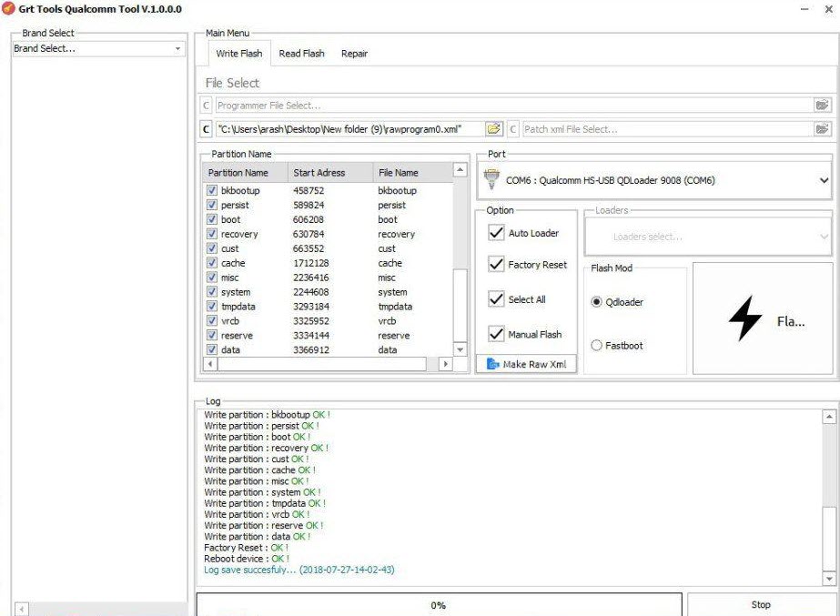Click the lightning bolt Flash icon
Image resolution: width=840 pixels, height=616 pixels.
[746, 319]
